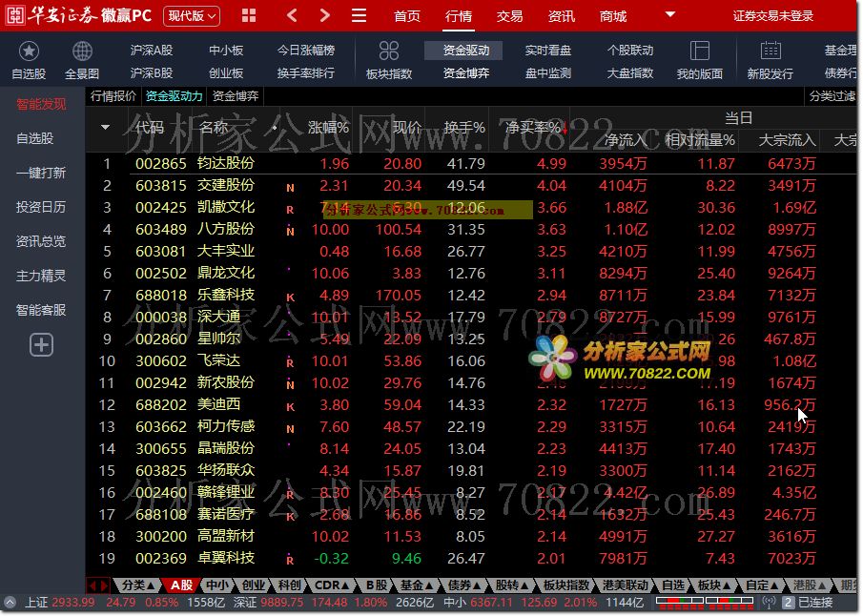863x616 pixels.
Task: Open 新股发行 calendar icon
Action: click(x=770, y=51)
